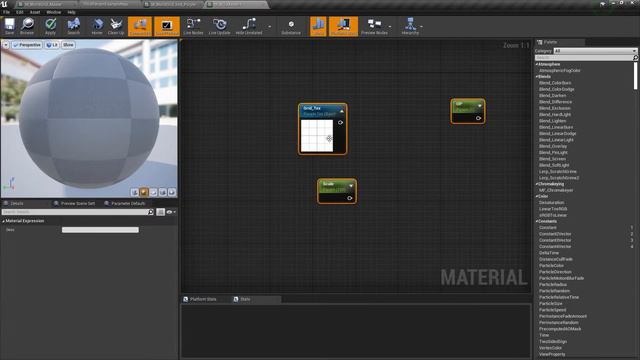Click the Home toolbar icon
The height and width of the screenshot is (360, 640).
97,26
